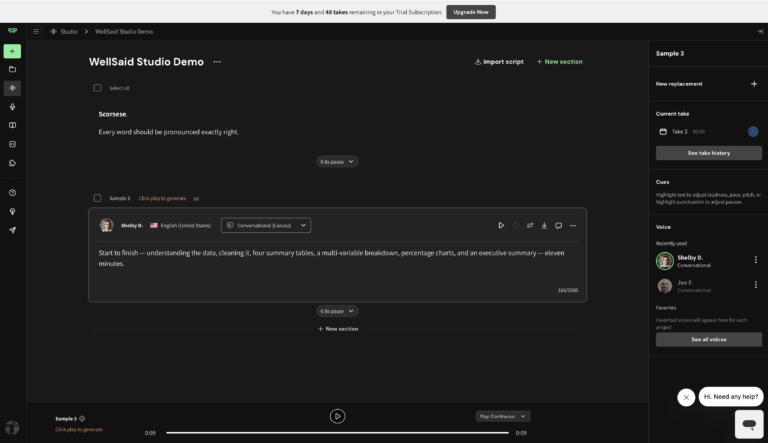Screen dimensions: 768x443
Task: Click the replace swap icon in Sample 3
Action: point(530,225)
